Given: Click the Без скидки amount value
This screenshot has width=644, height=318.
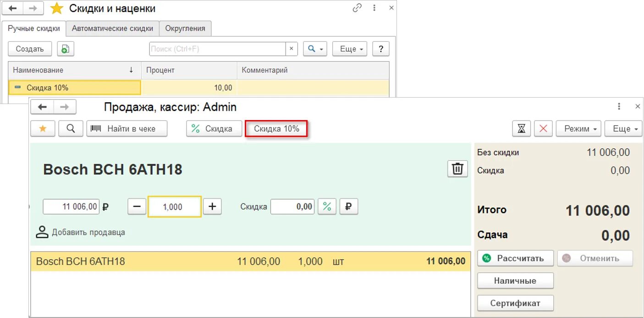Looking at the screenshot, I should point(608,152).
